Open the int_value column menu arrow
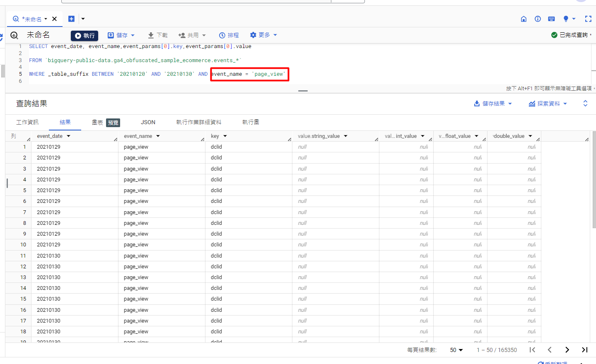 click(x=422, y=136)
